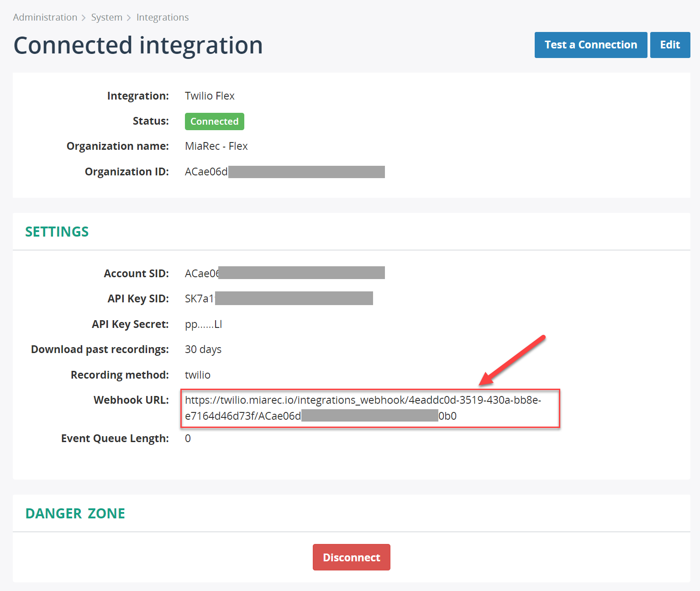Click the Integration label
The height and width of the screenshot is (591, 700).
tap(138, 96)
